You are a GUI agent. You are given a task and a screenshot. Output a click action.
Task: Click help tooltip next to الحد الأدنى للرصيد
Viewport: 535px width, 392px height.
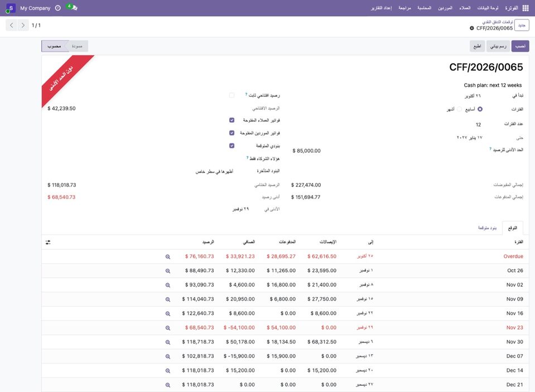pos(490,149)
